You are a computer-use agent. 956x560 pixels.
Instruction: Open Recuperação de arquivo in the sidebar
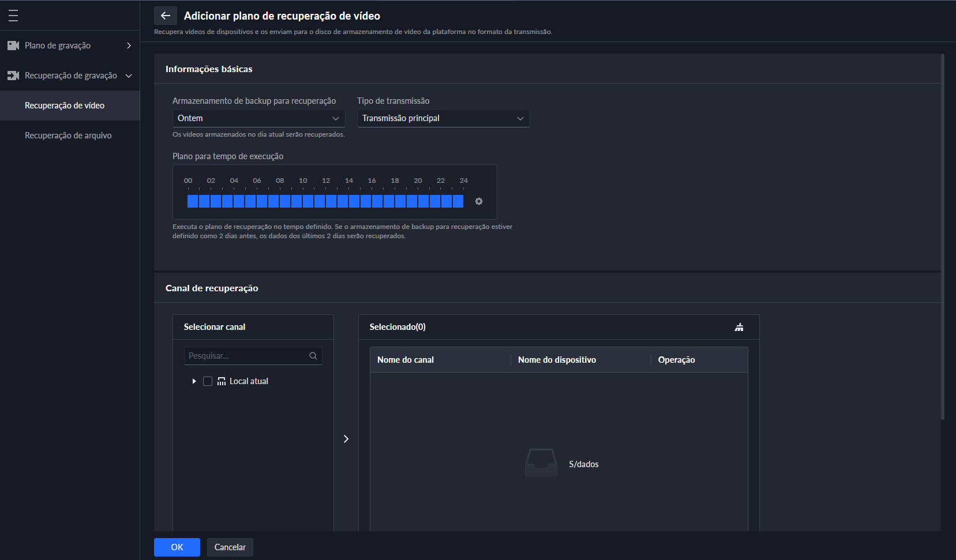point(68,136)
